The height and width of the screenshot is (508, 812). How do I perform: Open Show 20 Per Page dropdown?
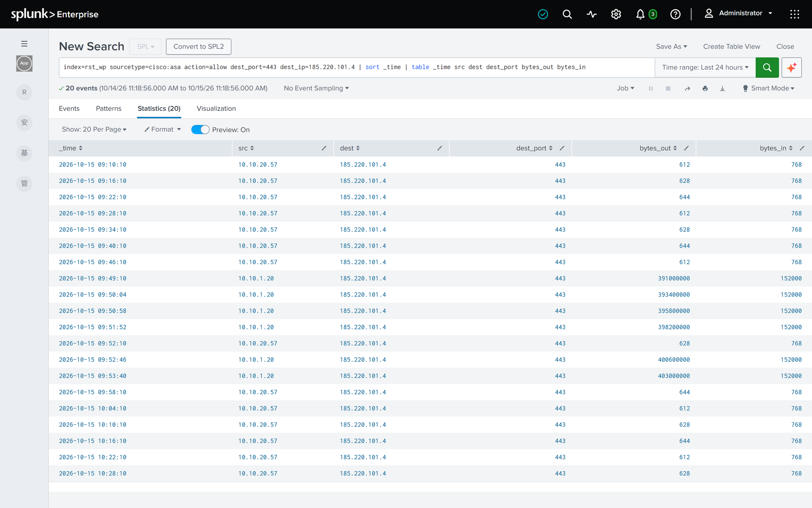tap(94, 130)
